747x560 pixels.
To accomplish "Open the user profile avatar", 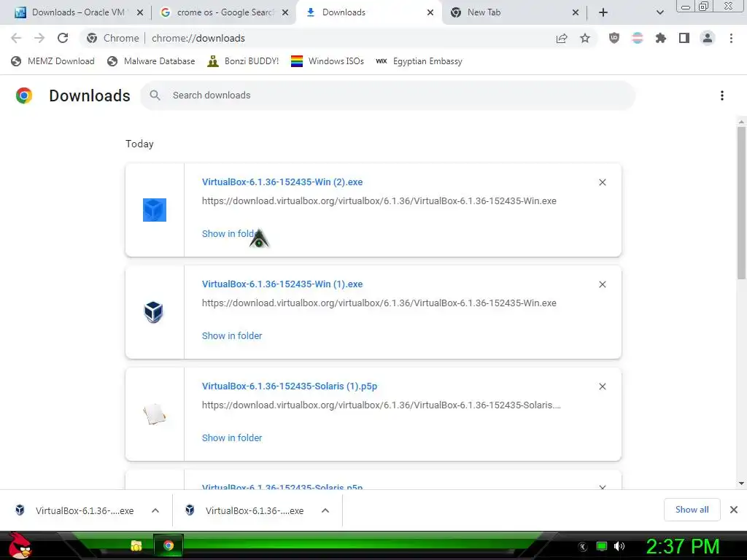I will 708,38.
